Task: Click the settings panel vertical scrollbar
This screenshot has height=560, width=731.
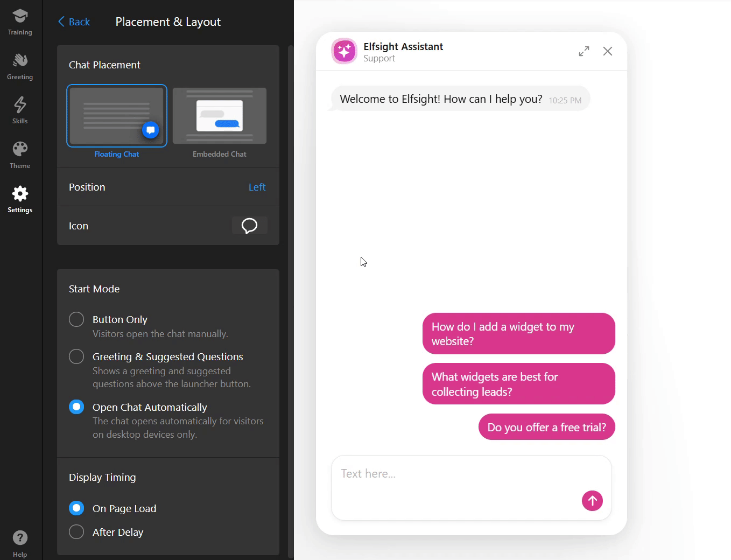Action: click(x=291, y=302)
